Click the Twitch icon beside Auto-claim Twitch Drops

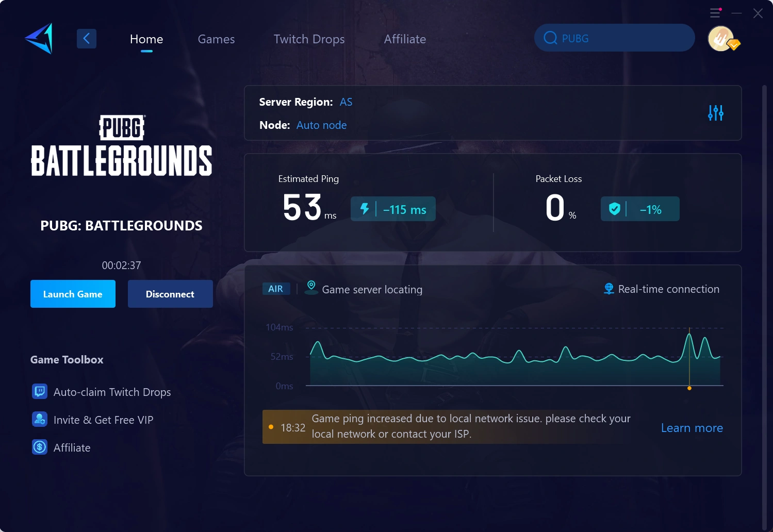[x=39, y=391]
